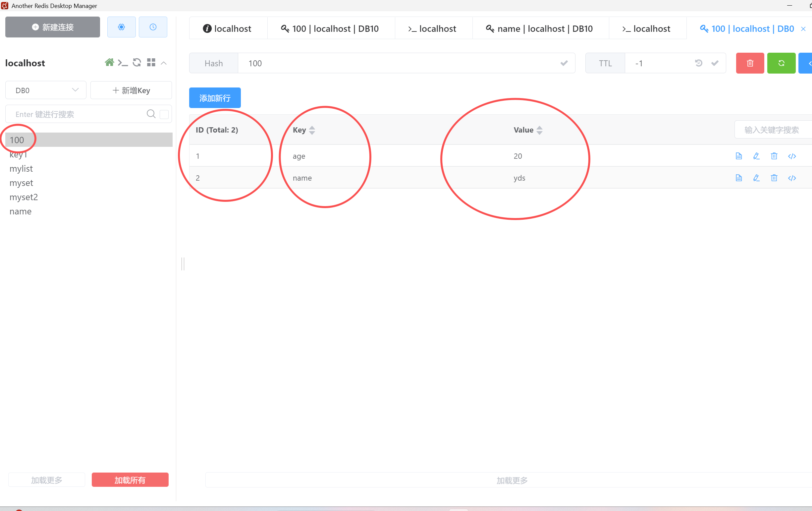The height and width of the screenshot is (511, 812).
Task: Select the mylist key in sidebar
Action: (x=21, y=169)
